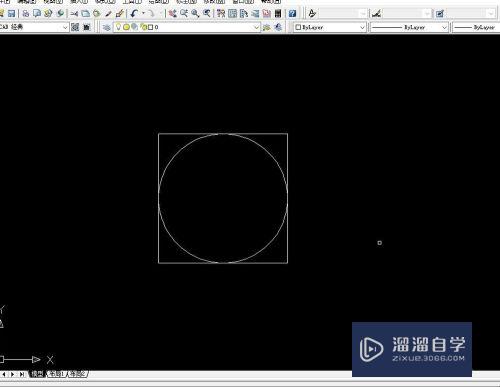Open the blue Help question-mark icon
The height and width of the screenshot is (387, 500).
[292, 14]
